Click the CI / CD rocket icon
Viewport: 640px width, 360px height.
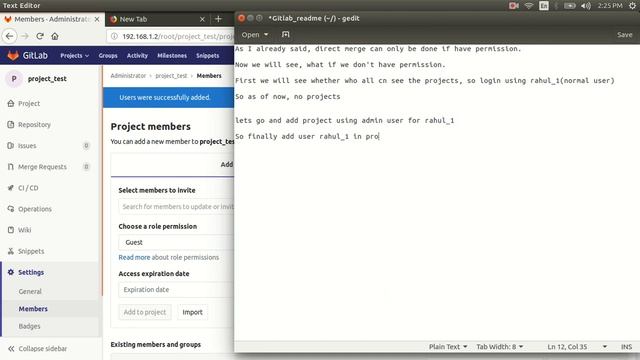coord(11,188)
